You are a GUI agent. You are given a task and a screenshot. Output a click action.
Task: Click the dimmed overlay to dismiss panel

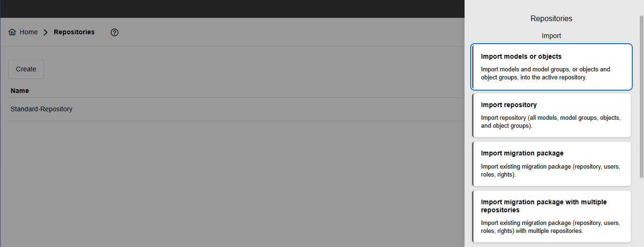[235, 183]
